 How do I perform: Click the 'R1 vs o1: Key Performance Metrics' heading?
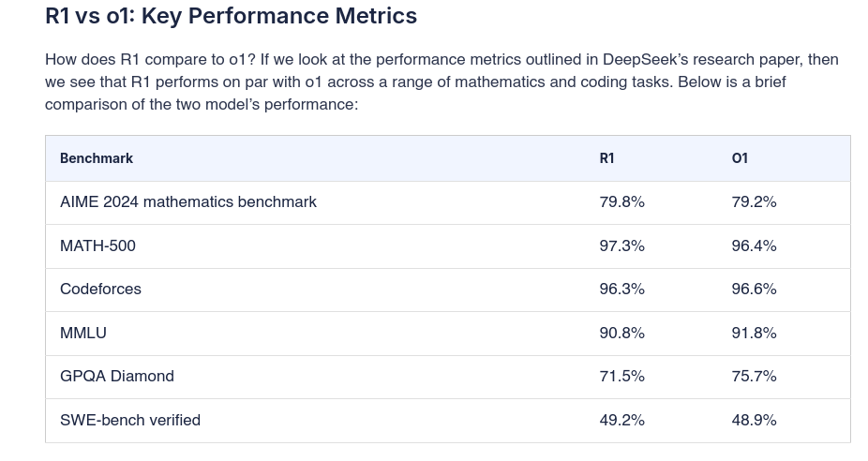point(231,16)
